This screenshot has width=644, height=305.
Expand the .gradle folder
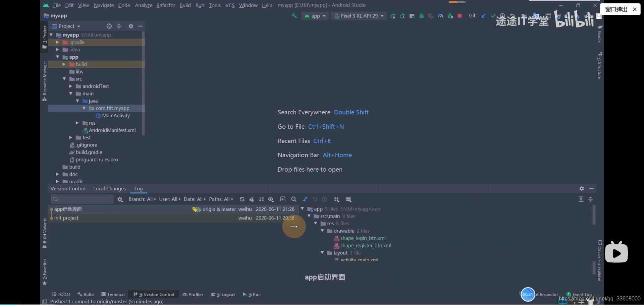point(57,42)
